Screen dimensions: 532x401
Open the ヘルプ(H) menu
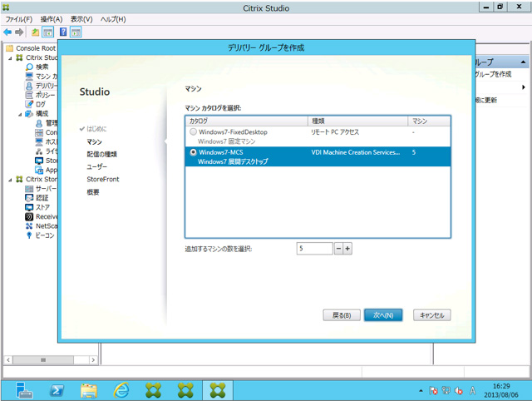click(x=113, y=19)
